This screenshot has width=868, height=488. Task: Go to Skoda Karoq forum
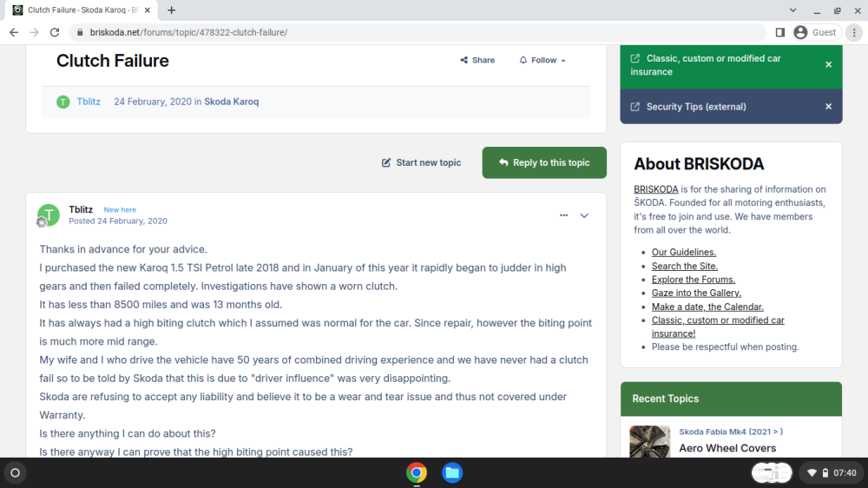point(232,102)
